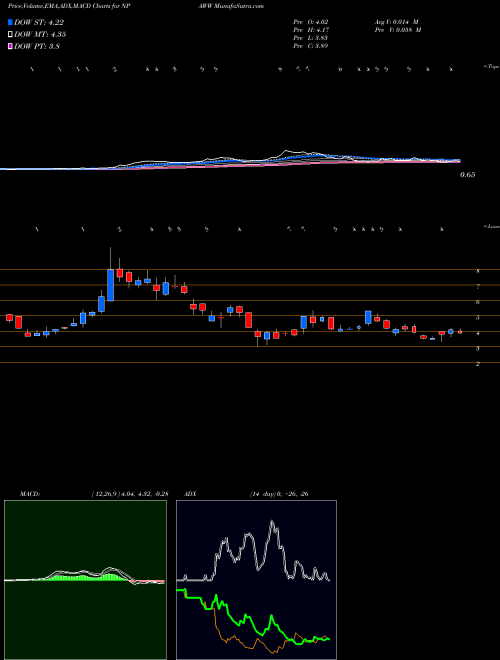Click the price axis label 3
Viewport: 500px width, 660px height.
click(478, 349)
